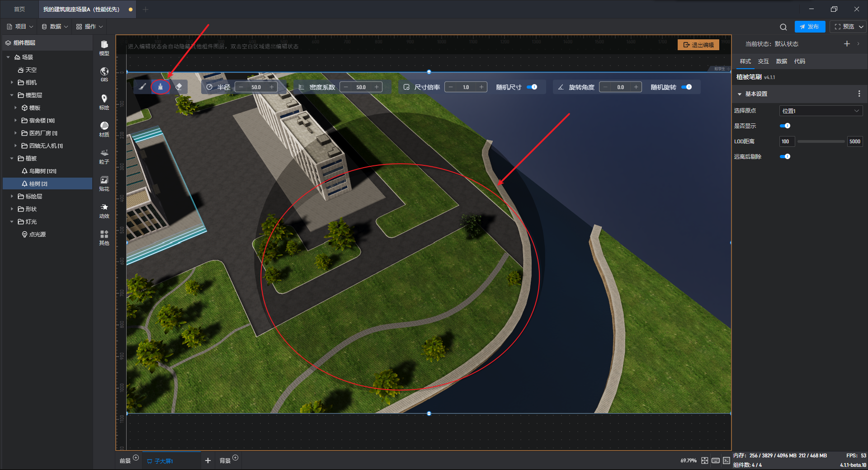Adjust the LOD距离 slider
This screenshot has width=868, height=470.
(821, 141)
